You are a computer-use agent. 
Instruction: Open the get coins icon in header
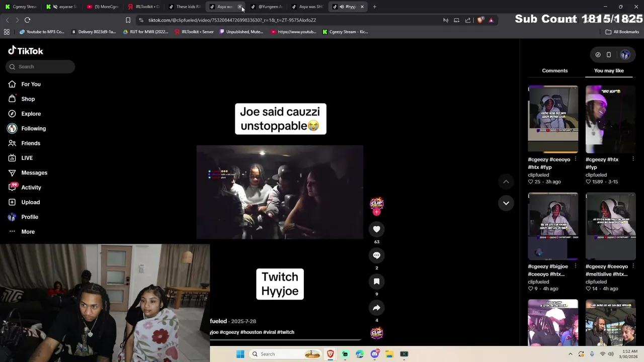(x=598, y=55)
